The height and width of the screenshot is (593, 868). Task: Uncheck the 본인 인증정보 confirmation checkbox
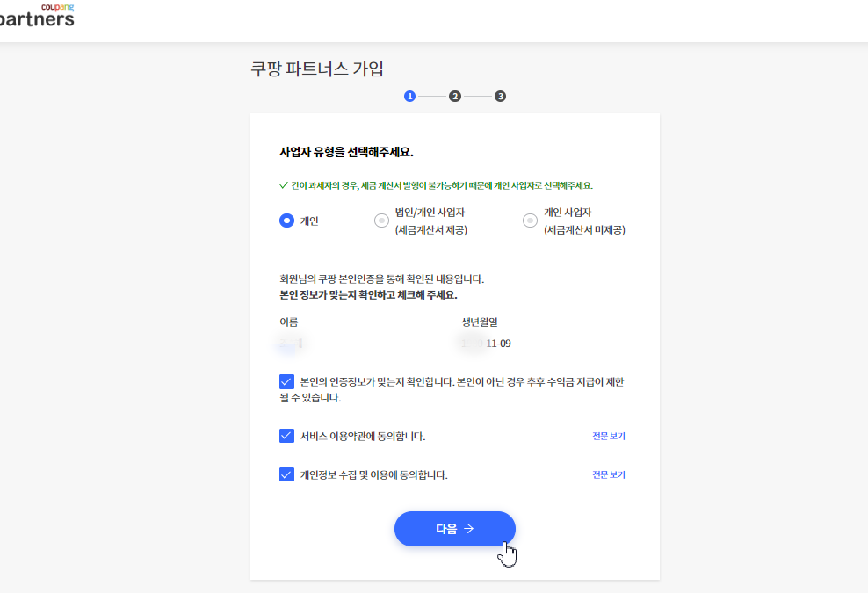point(286,381)
